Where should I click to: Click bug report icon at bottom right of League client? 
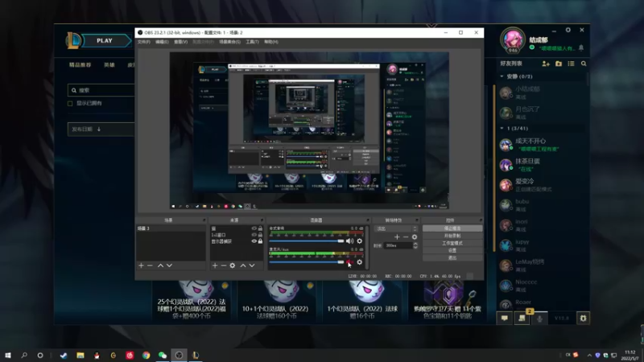click(583, 318)
